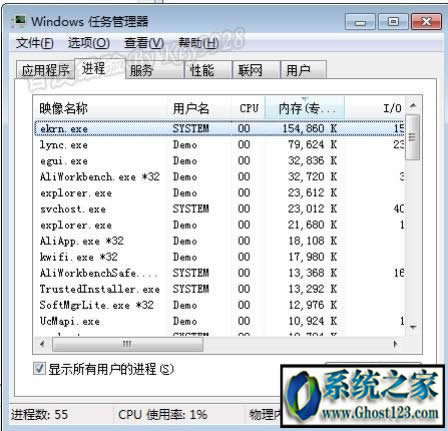Sort by CPU column header

click(x=248, y=108)
